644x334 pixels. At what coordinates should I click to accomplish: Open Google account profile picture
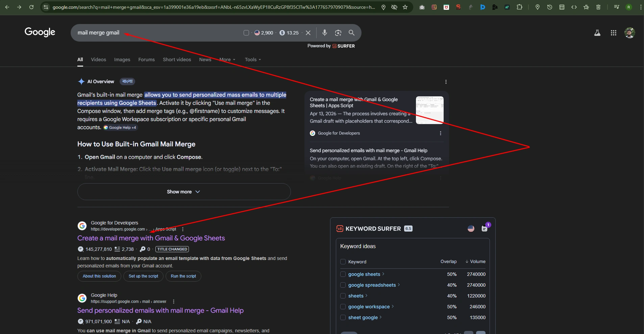pyautogui.click(x=629, y=33)
